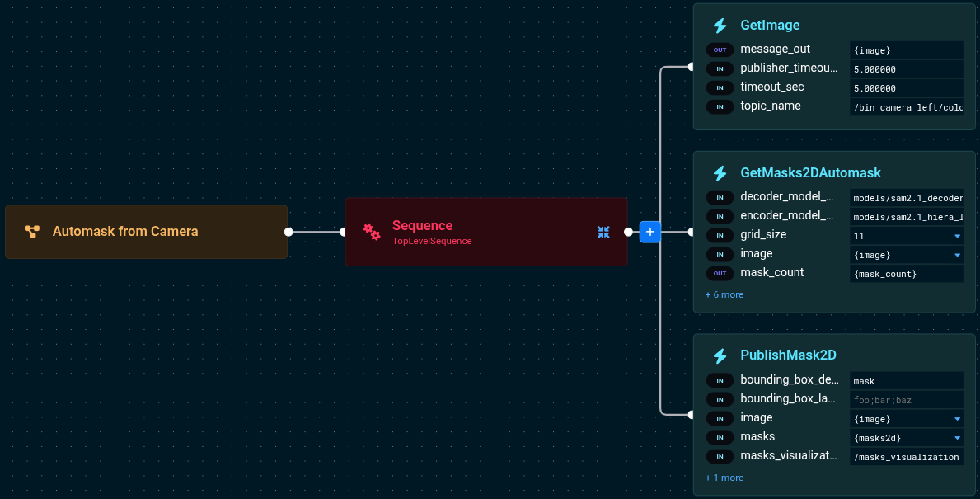This screenshot has height=499, width=980.
Task: Click the OUT badge beside mask_count
Action: pyautogui.click(x=720, y=273)
